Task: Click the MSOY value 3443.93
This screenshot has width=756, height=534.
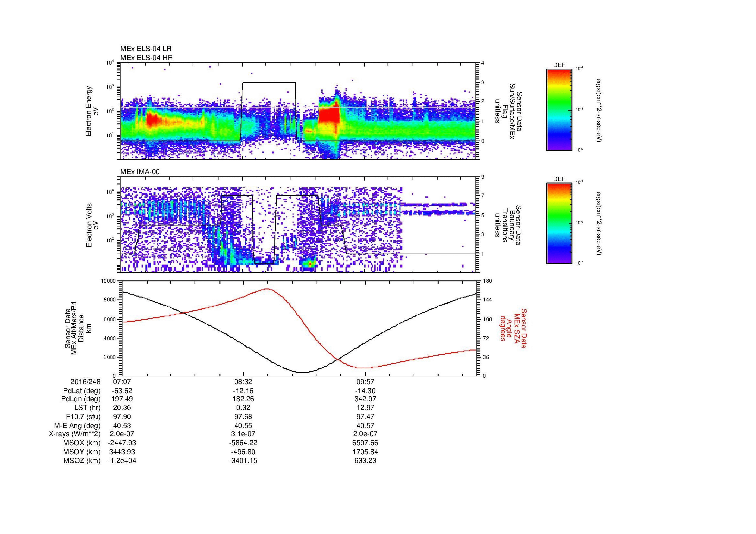Action: (122, 452)
